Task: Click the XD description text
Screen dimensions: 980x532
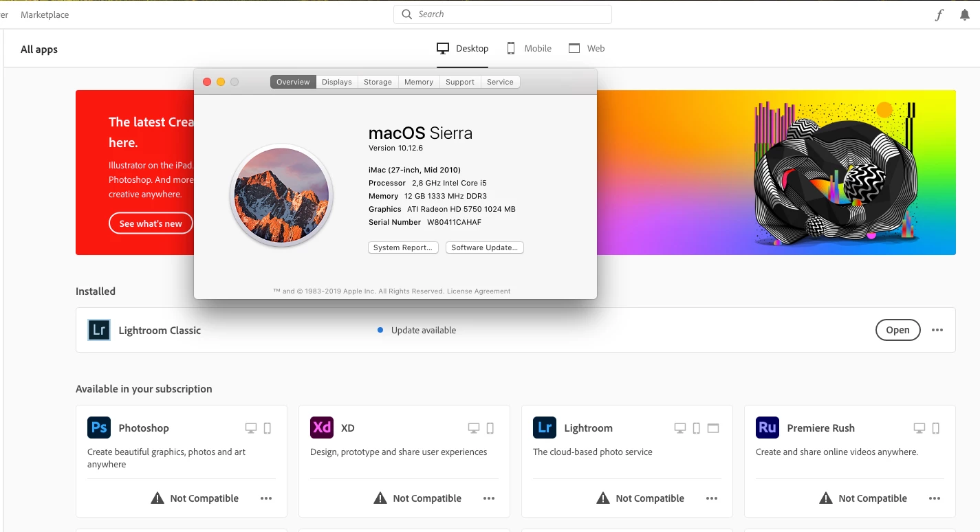Action: (398, 452)
